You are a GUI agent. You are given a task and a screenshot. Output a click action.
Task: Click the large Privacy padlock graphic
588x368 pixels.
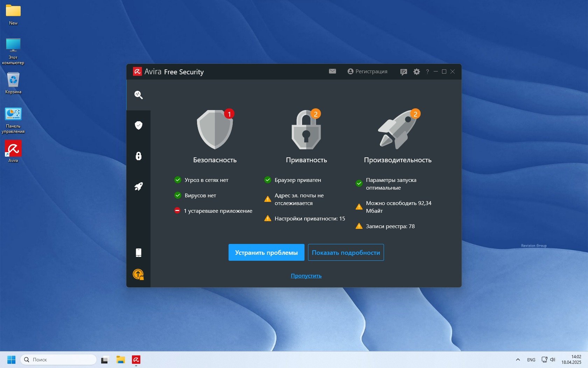306,129
